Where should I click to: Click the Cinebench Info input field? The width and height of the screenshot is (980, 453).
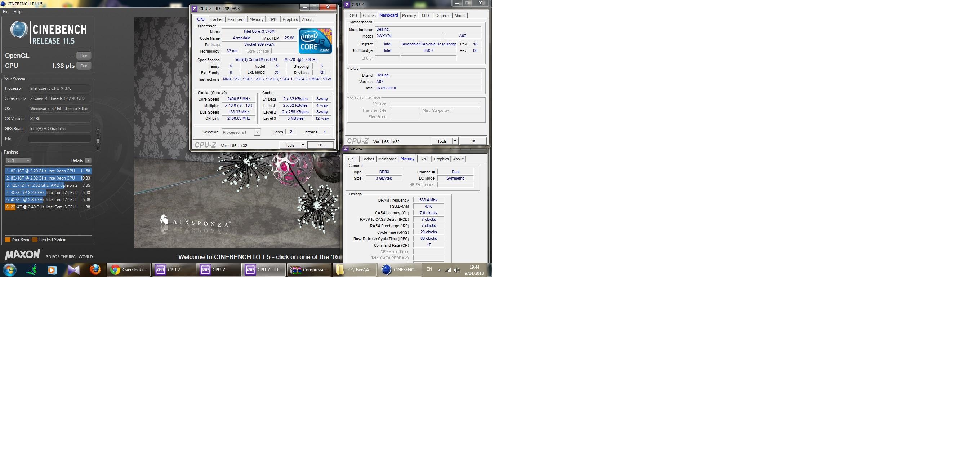(60, 139)
